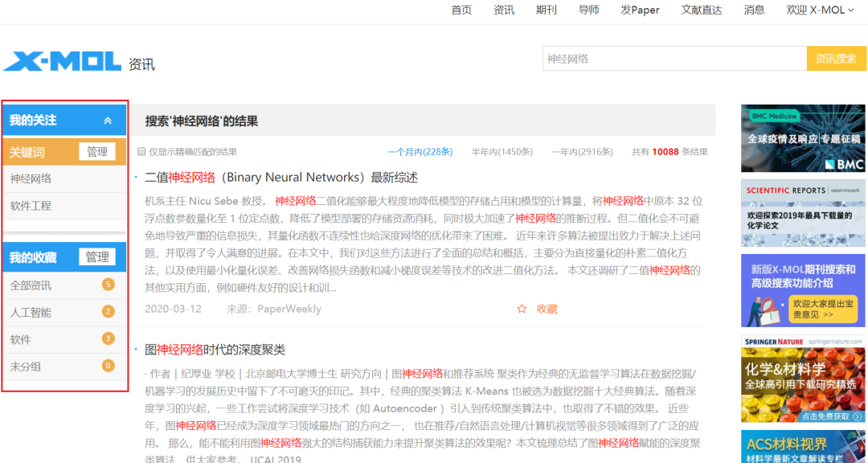
Task: Open the BMC Medicine banner ad
Action: coord(803,138)
